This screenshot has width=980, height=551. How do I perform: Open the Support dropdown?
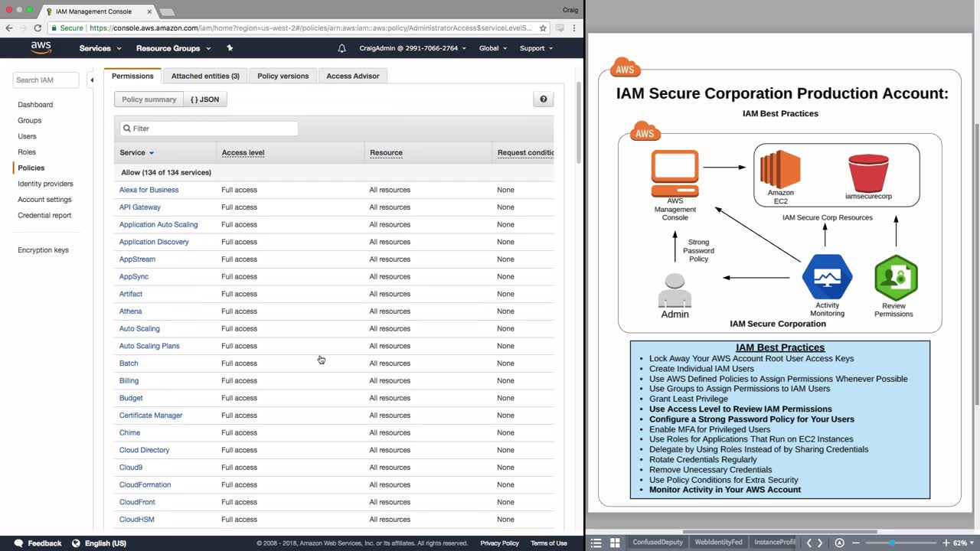[536, 48]
